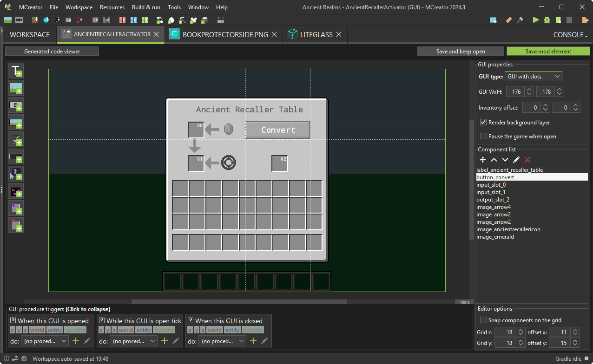
Task: Click Save and keep open button
Action: (x=461, y=52)
